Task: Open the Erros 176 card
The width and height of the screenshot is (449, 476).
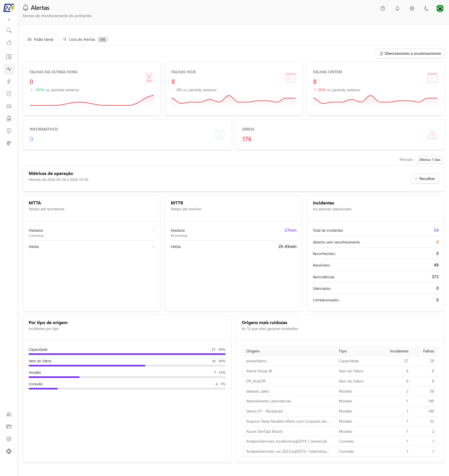Action: point(340,135)
